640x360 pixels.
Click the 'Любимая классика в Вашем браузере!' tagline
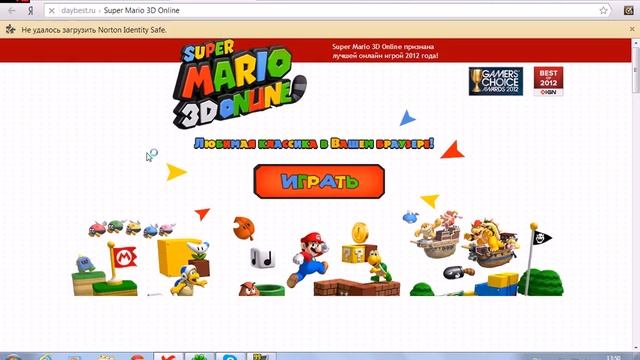pos(313,143)
